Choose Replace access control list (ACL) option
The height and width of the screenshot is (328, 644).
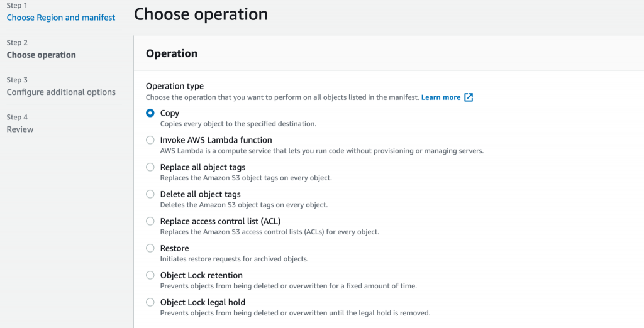(x=150, y=221)
